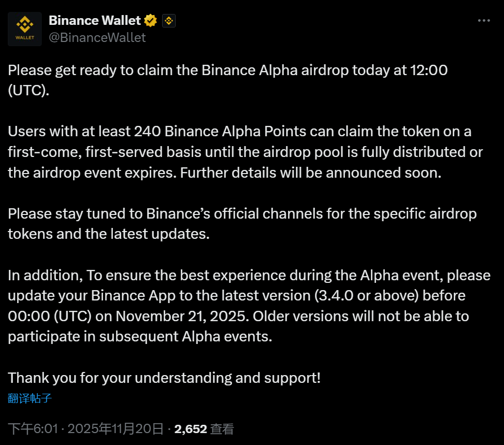This screenshot has width=504, height=445.
Task: Open the Binance Wallet profile avatar
Action: (25, 29)
